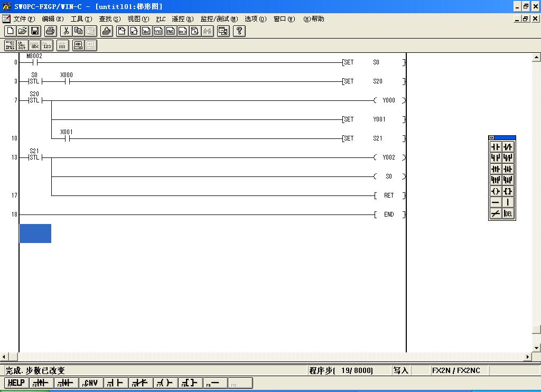
Task: Select normally open contact in floating palette
Action: [496, 147]
